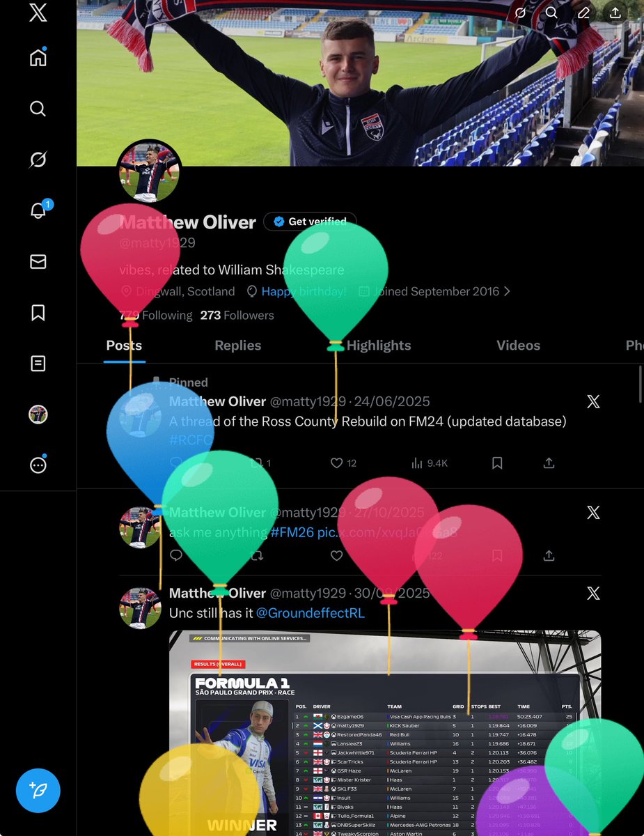Click the page scrollbar
Screen dimensions: 644x836
coord(641,385)
